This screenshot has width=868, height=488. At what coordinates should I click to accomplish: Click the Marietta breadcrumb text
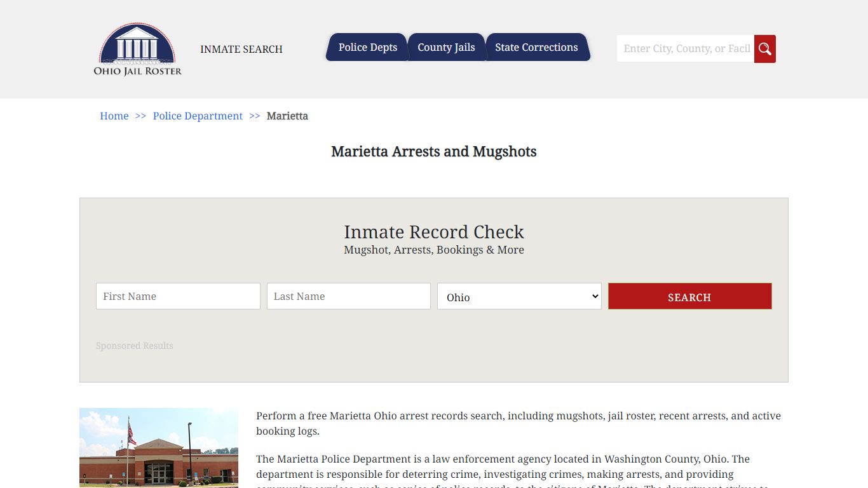(x=287, y=116)
